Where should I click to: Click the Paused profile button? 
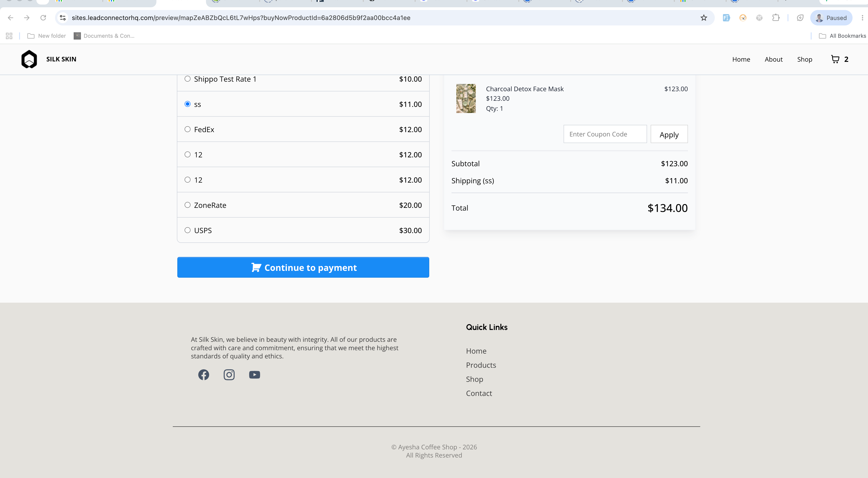tap(831, 18)
